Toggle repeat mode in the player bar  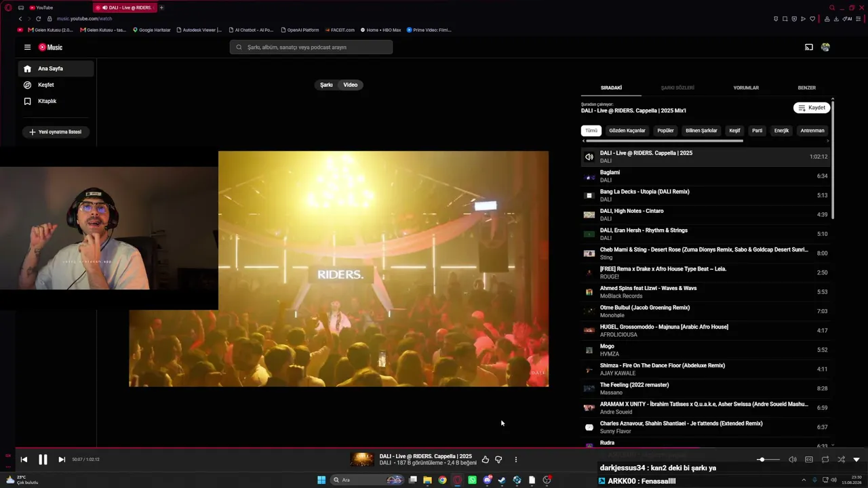(x=825, y=460)
